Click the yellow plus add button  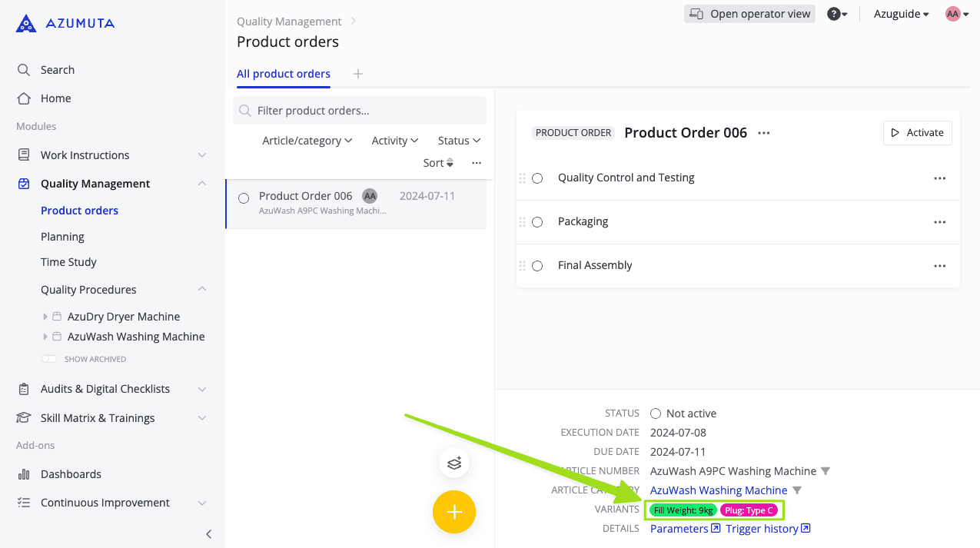(x=454, y=512)
